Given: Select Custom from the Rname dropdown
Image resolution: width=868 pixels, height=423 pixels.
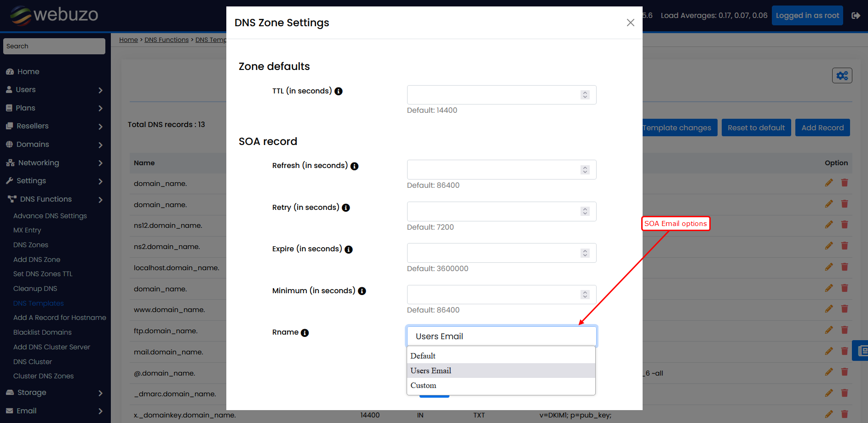Looking at the screenshot, I should [x=423, y=385].
